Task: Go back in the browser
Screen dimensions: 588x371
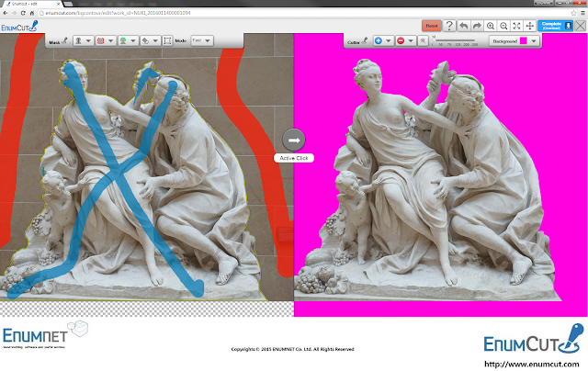Action: 5,13
